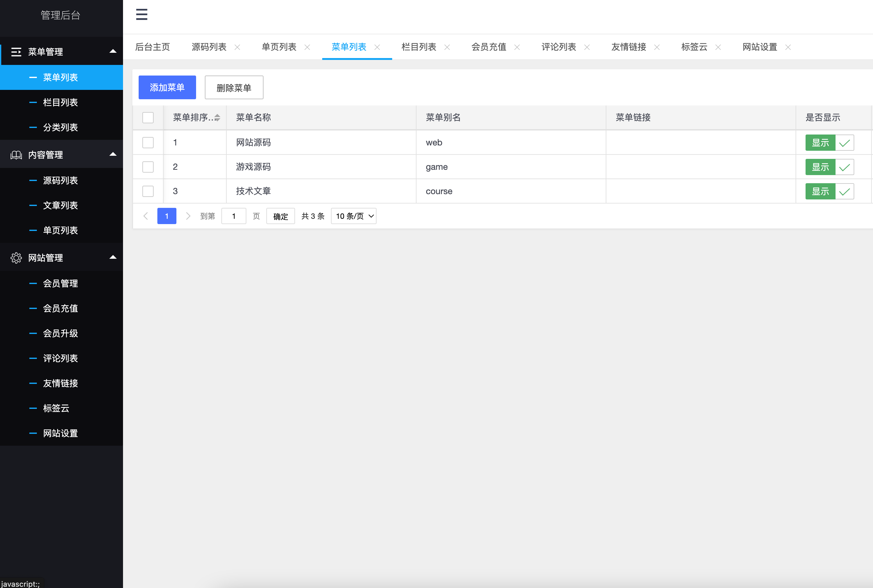The width and height of the screenshot is (873, 588).
Task: Open 栏目列表 in the sidebar
Action: click(62, 102)
